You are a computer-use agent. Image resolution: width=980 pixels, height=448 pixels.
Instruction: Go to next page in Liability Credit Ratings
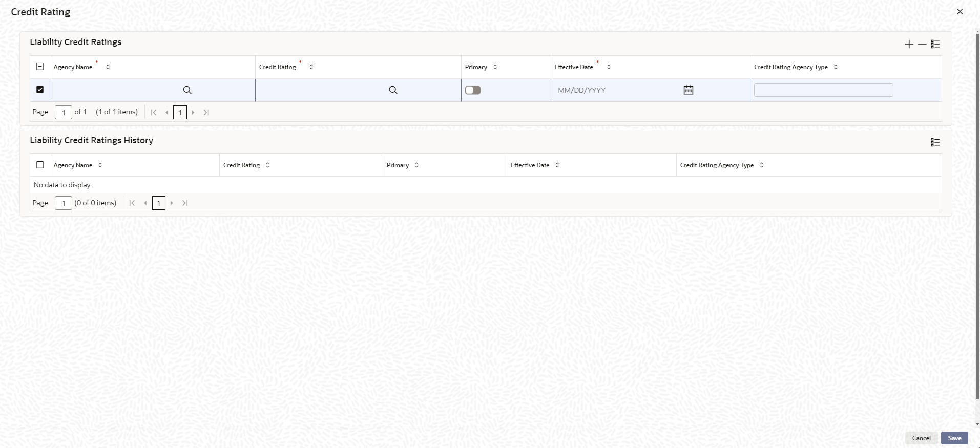(193, 112)
